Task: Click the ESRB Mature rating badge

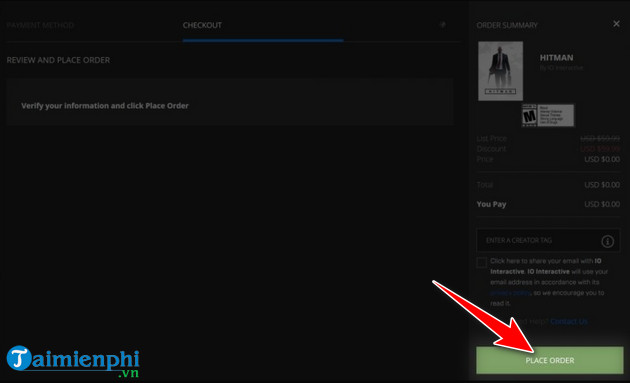Action: (x=548, y=115)
